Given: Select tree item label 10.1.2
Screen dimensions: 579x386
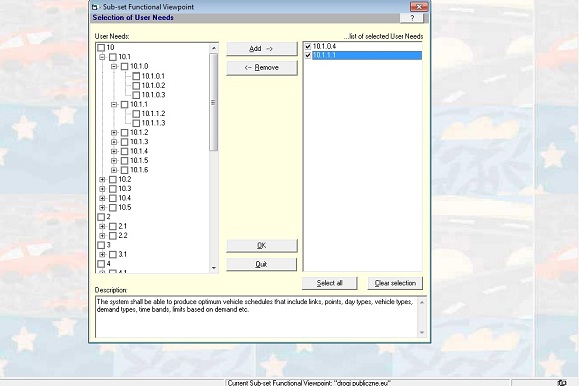Looking at the screenshot, I should [139, 133].
